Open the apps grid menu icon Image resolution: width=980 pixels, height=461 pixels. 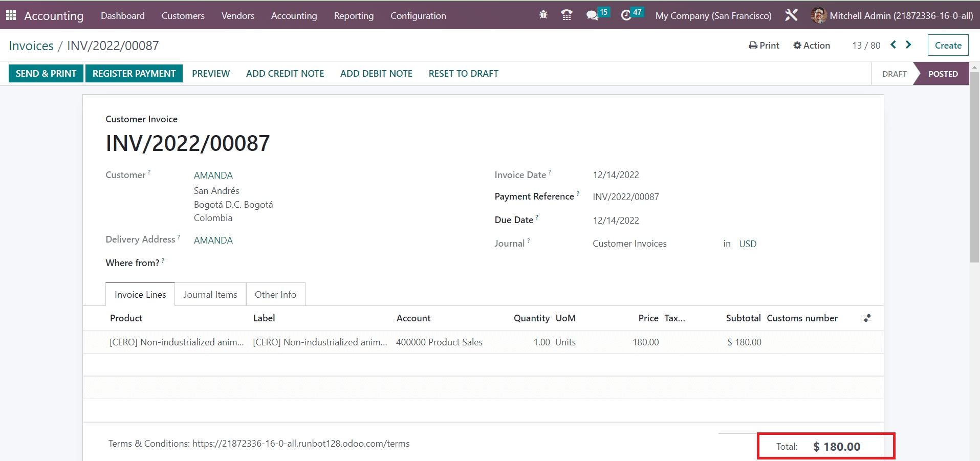coord(11,15)
